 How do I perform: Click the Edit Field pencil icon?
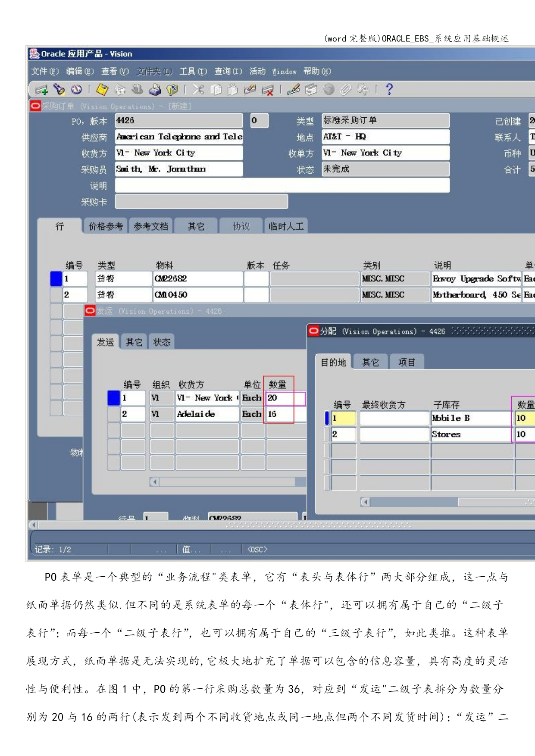tap(294, 90)
